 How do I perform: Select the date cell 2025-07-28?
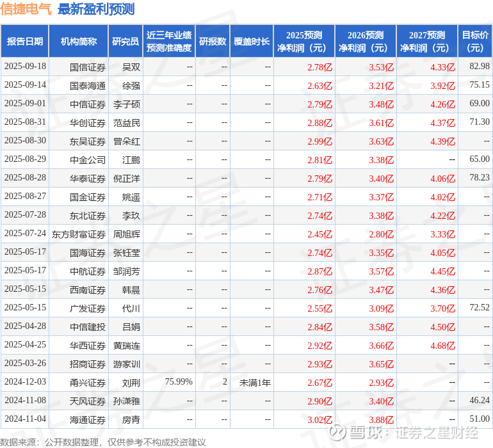(x=25, y=215)
